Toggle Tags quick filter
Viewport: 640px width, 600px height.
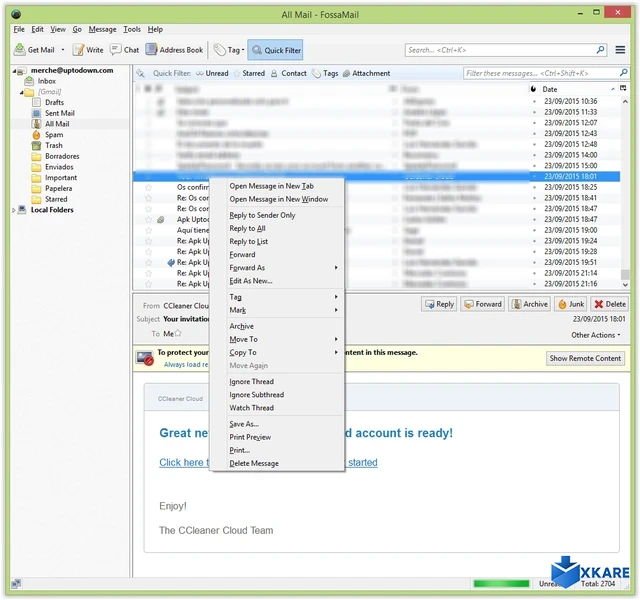[x=325, y=73]
